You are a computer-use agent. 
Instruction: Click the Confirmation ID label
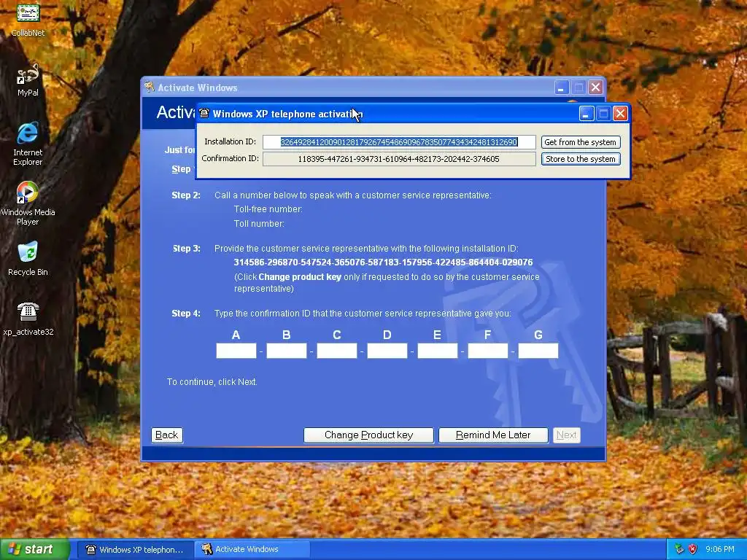[x=230, y=158]
